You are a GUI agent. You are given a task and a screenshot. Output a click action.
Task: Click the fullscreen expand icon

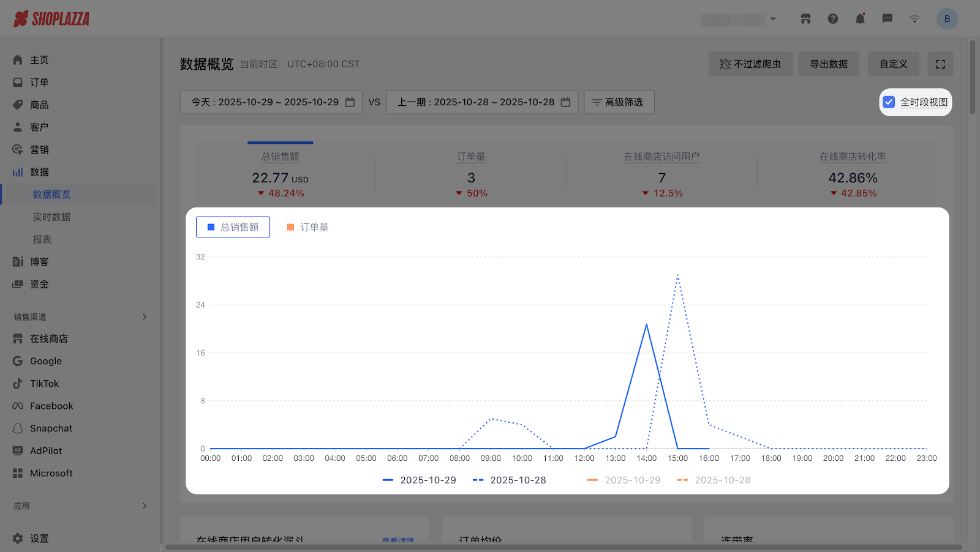tap(940, 64)
